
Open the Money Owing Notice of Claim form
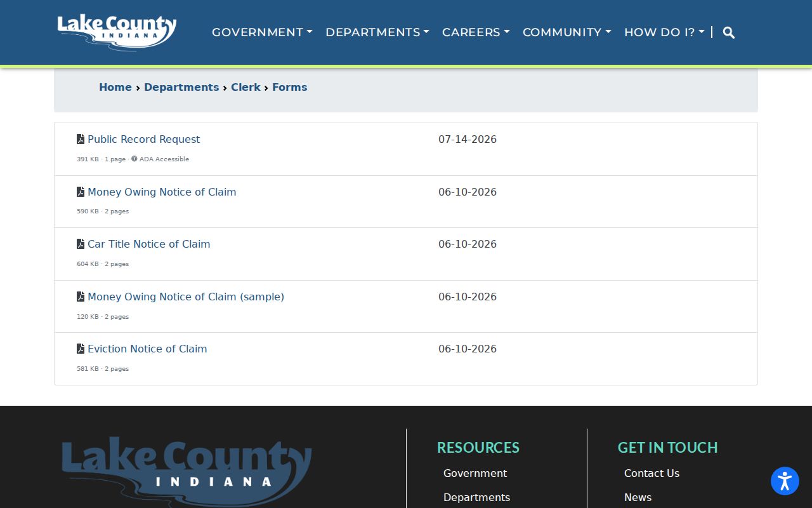click(x=162, y=192)
